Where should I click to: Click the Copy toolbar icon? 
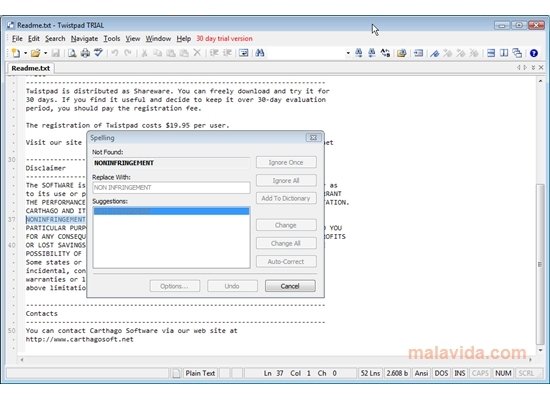point(158,53)
